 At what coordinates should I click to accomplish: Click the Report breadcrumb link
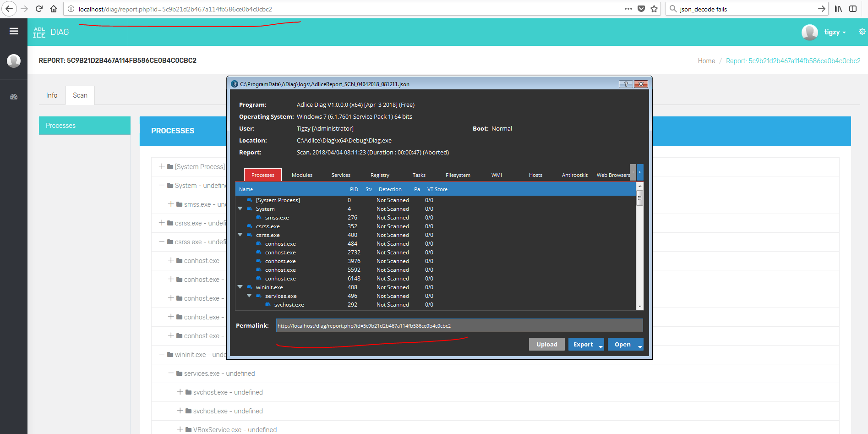pos(793,61)
